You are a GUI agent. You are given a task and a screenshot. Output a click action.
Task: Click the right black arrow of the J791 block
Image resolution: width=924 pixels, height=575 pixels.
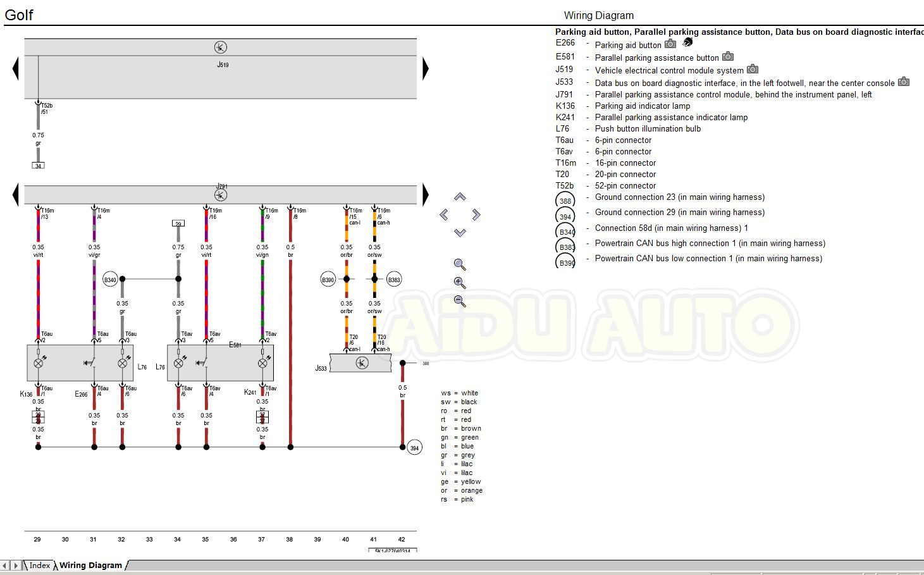(426, 194)
